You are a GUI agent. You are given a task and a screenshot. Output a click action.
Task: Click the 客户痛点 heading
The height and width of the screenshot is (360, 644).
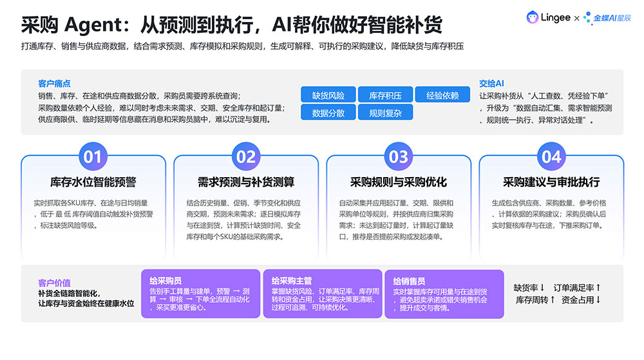point(54,84)
